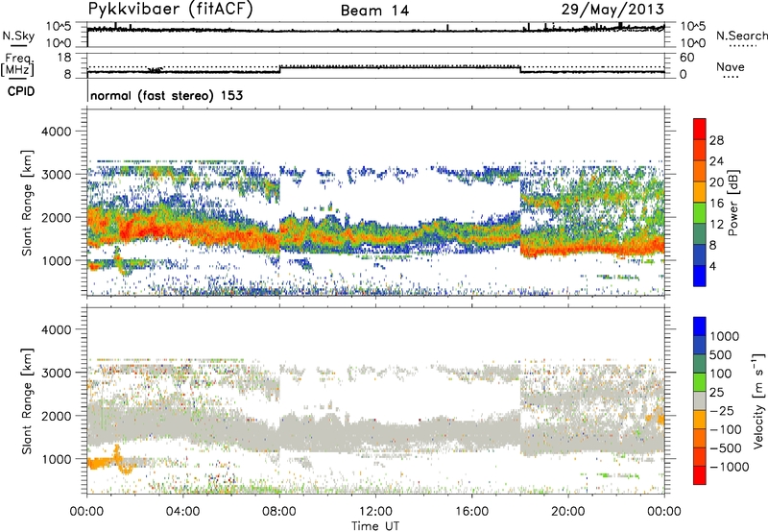
Task: Click Velocity color bar label '-1000'
Action: pyautogui.click(x=730, y=467)
